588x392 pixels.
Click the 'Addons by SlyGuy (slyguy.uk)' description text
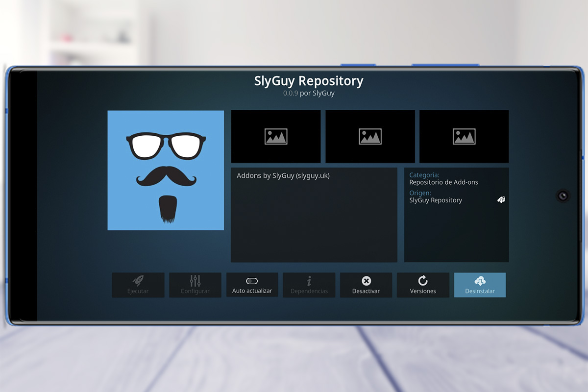[283, 175]
